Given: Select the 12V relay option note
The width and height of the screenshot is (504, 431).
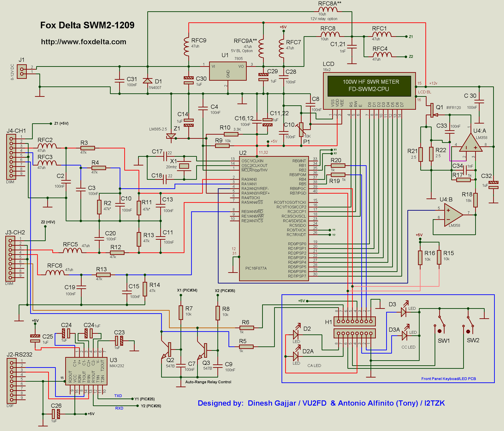Looking at the screenshot, I should (x=324, y=19).
